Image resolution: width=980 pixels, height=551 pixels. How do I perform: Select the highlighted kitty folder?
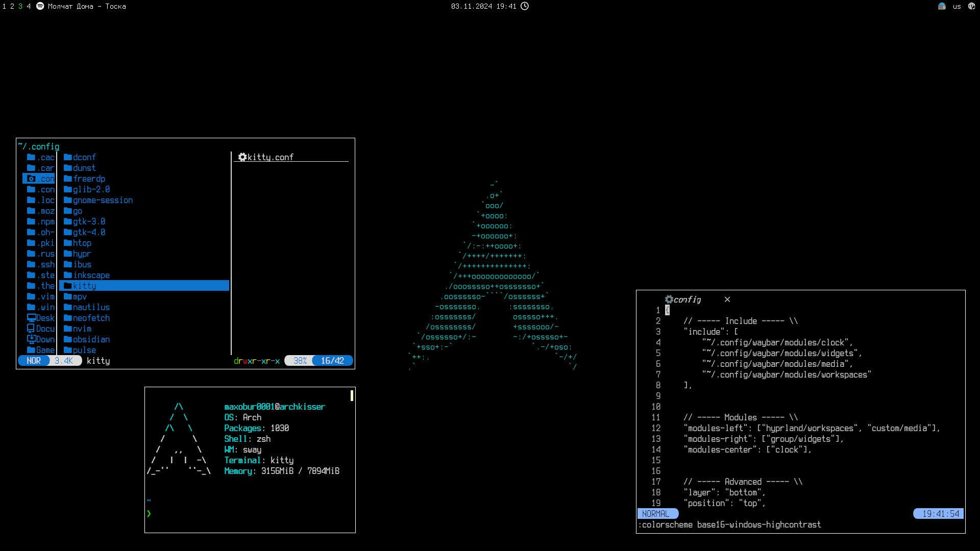pos(85,286)
